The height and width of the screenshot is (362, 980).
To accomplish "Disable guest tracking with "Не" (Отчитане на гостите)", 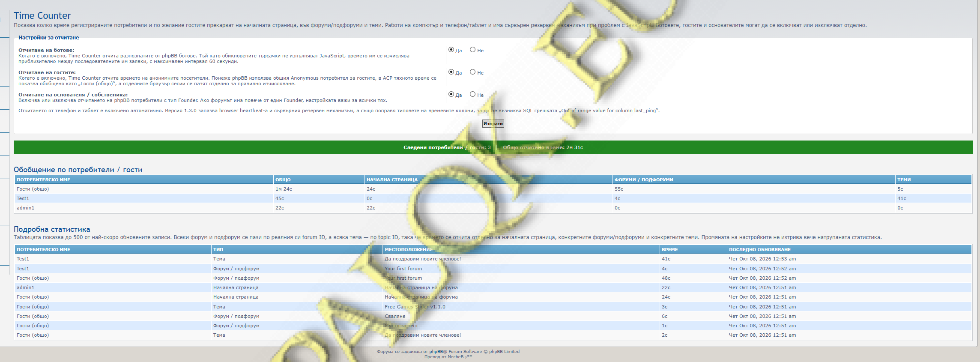I will [472, 72].
